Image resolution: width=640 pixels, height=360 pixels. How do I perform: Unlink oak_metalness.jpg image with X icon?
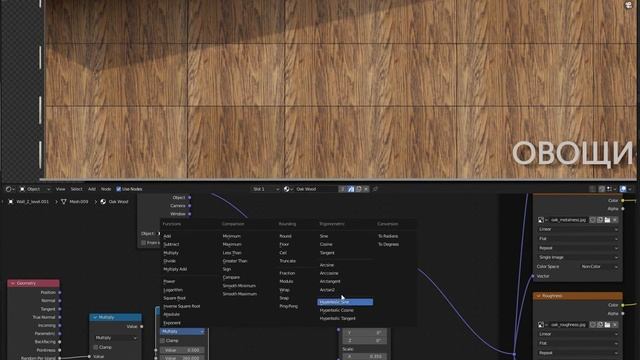click(615, 220)
